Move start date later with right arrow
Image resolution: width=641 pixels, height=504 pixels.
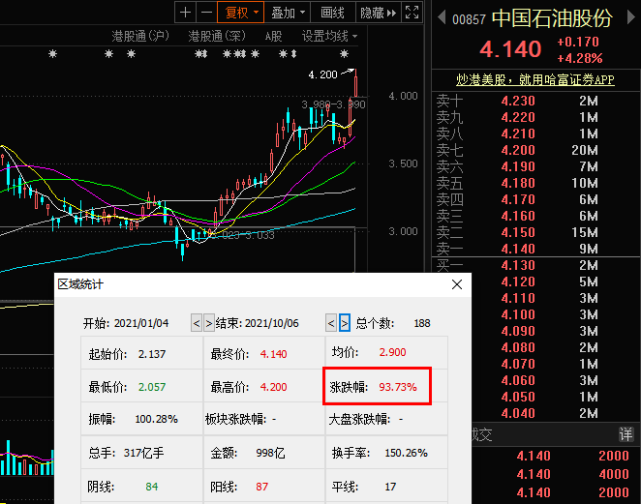(208, 323)
